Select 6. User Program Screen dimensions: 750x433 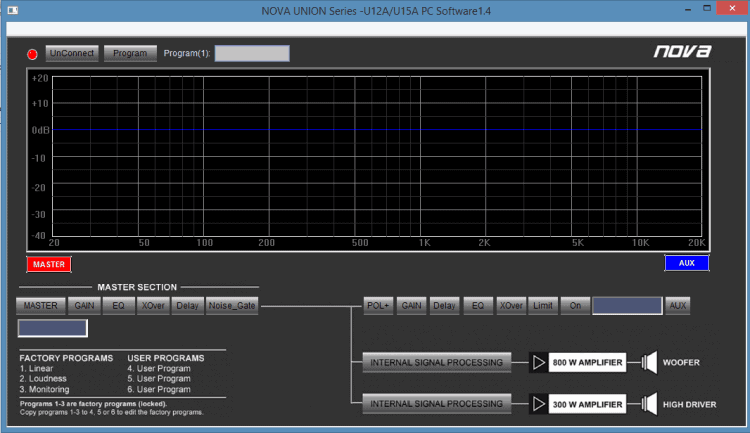click(159, 389)
